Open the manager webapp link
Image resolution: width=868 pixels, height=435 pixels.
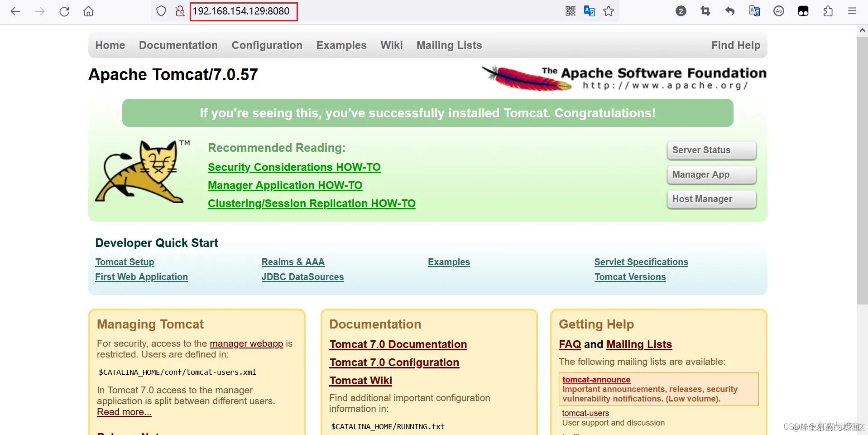[x=246, y=343]
